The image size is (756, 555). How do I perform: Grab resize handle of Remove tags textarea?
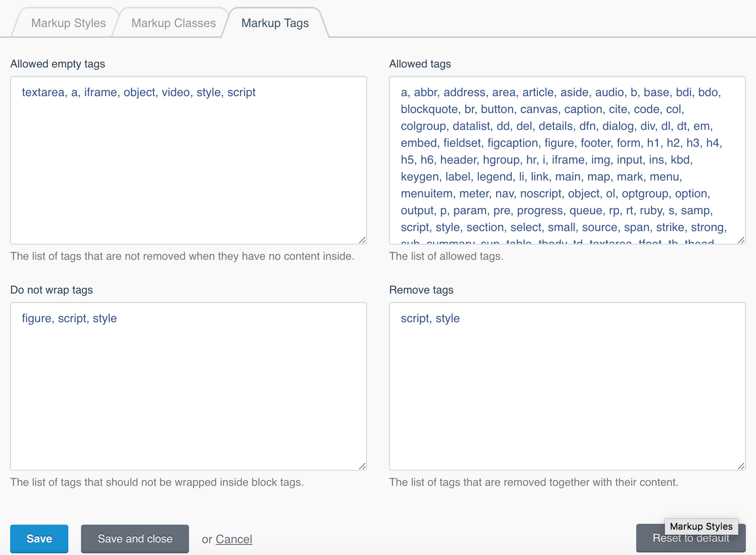click(x=741, y=466)
